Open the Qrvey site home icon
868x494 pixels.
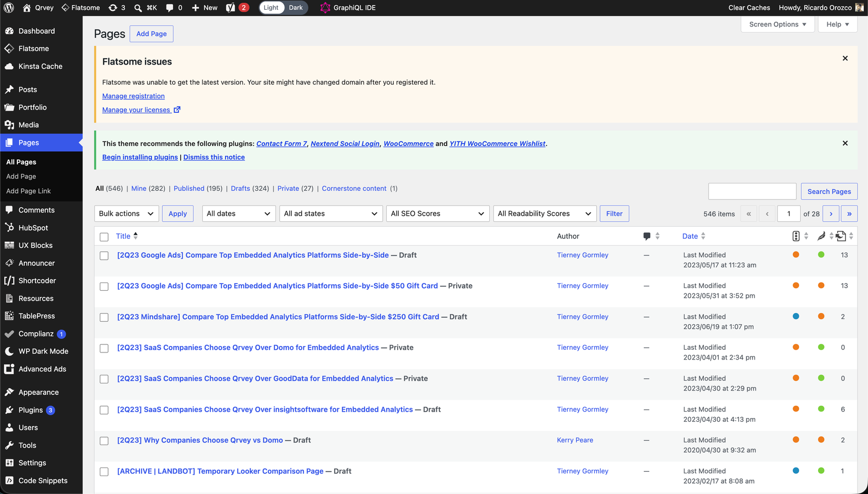click(27, 8)
